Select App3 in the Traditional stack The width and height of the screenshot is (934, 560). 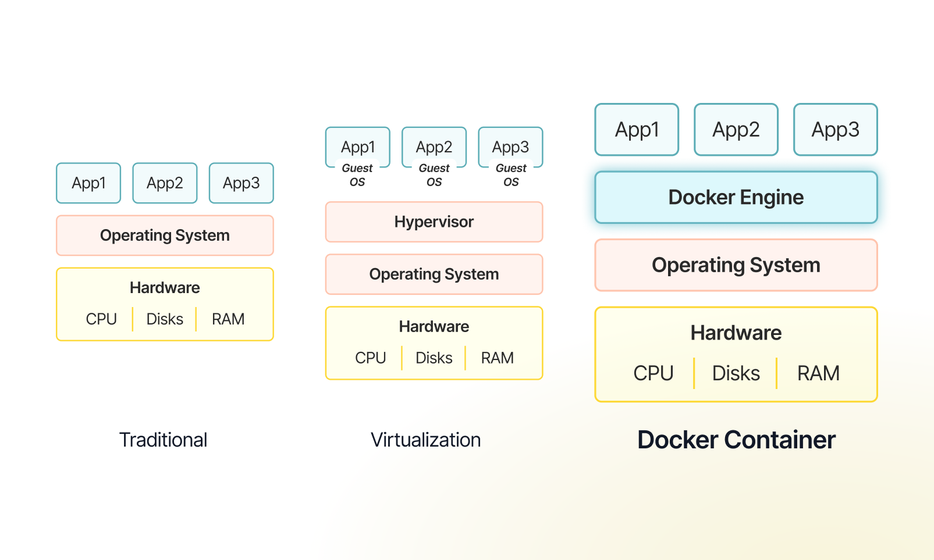241,183
